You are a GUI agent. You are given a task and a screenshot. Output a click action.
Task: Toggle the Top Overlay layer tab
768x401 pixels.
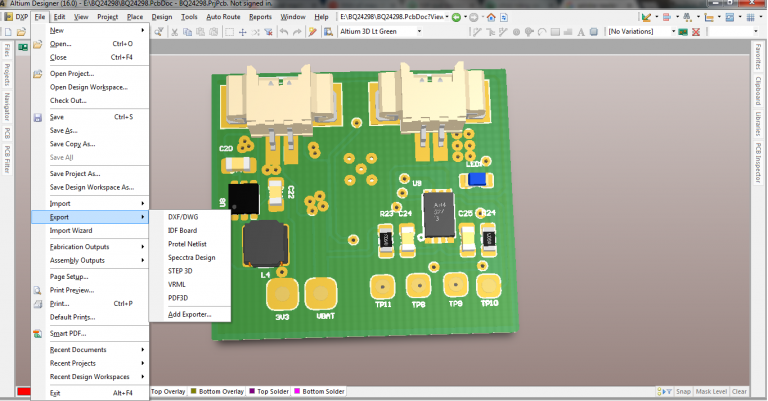click(169, 392)
